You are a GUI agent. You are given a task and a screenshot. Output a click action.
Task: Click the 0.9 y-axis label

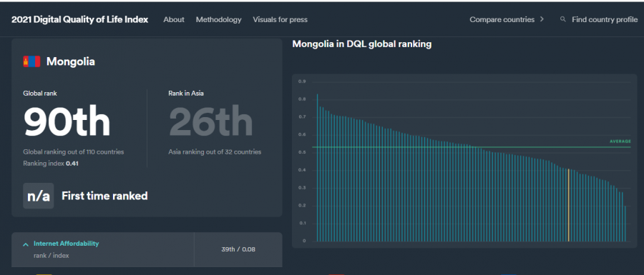[x=302, y=81]
